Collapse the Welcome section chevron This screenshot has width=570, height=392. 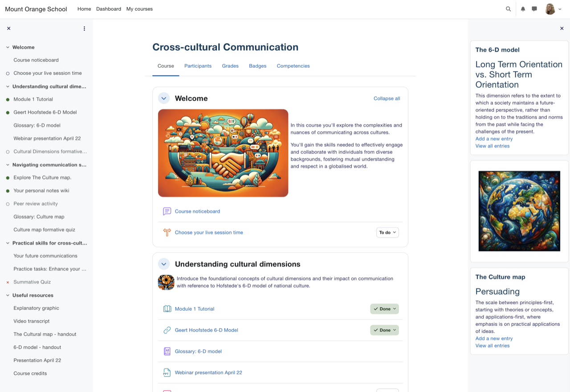164,98
